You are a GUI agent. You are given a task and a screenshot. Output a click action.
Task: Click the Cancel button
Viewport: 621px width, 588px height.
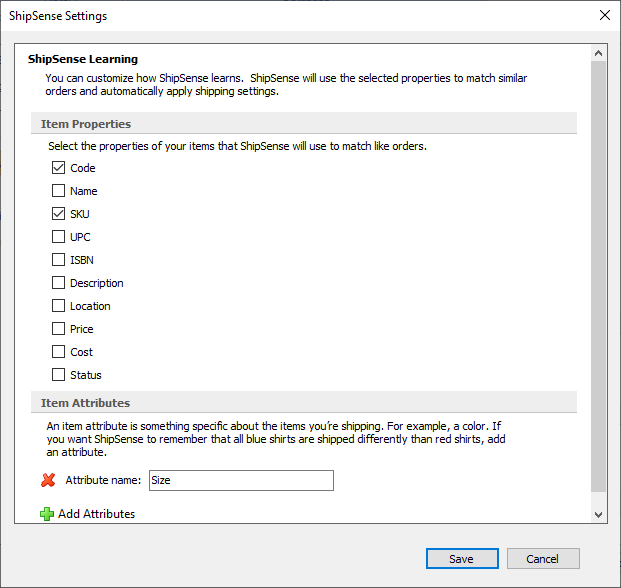click(x=543, y=559)
